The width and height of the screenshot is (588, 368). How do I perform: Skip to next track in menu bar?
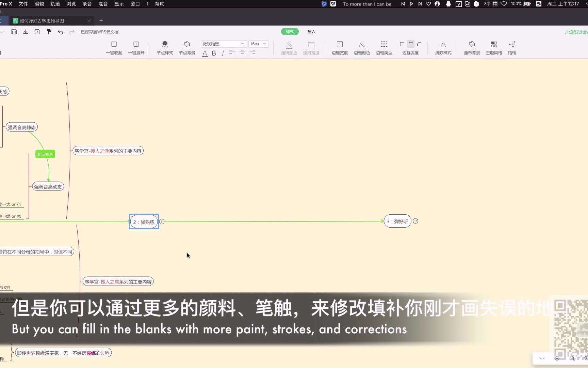click(420, 4)
